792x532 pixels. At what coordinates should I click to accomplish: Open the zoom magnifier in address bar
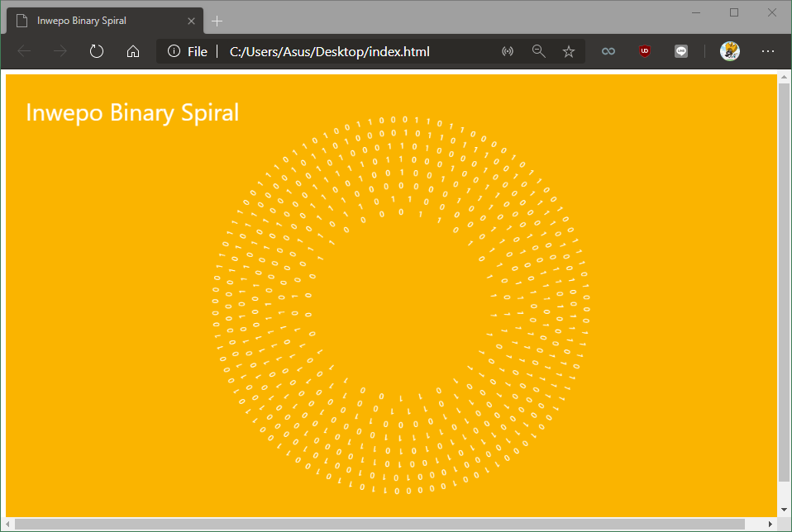click(538, 51)
